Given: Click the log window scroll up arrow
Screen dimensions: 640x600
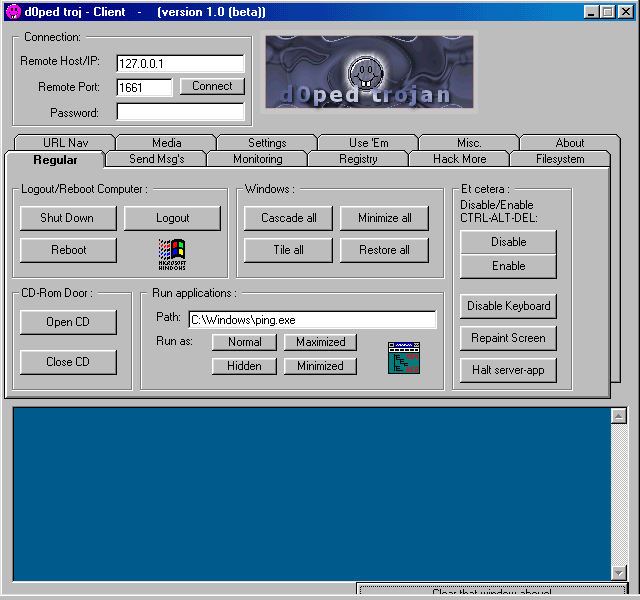Looking at the screenshot, I should (618, 415).
